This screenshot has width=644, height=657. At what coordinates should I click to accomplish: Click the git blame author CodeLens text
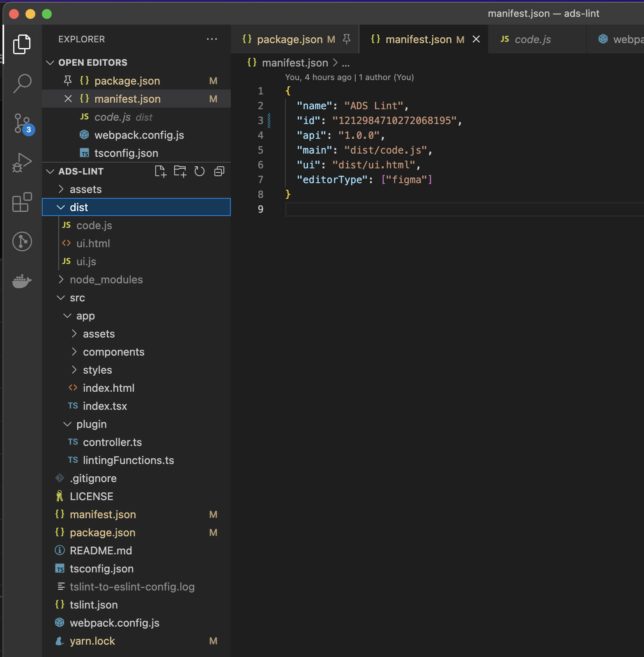(350, 77)
